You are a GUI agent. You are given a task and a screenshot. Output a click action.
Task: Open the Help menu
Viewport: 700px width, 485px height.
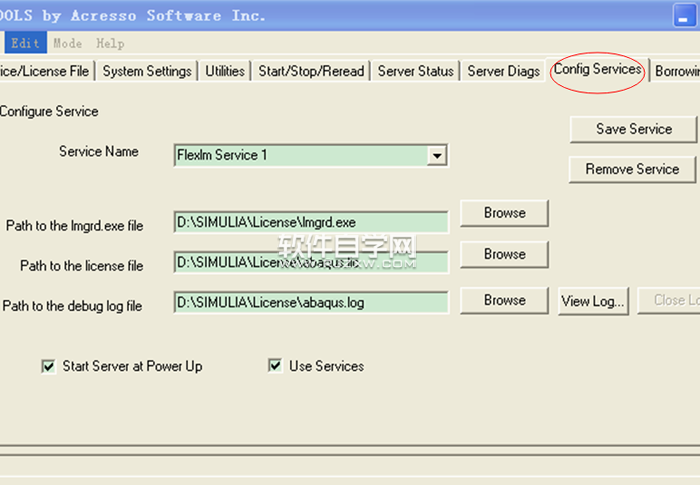(x=110, y=43)
